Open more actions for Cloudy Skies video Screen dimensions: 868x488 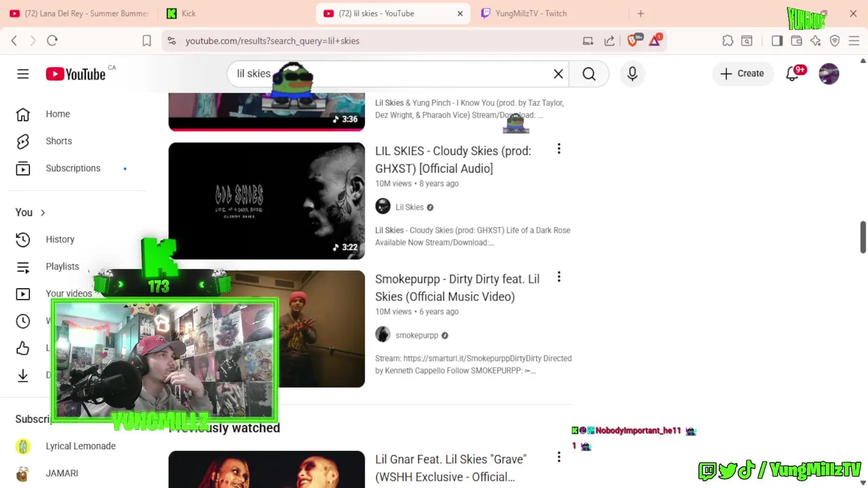(x=559, y=148)
